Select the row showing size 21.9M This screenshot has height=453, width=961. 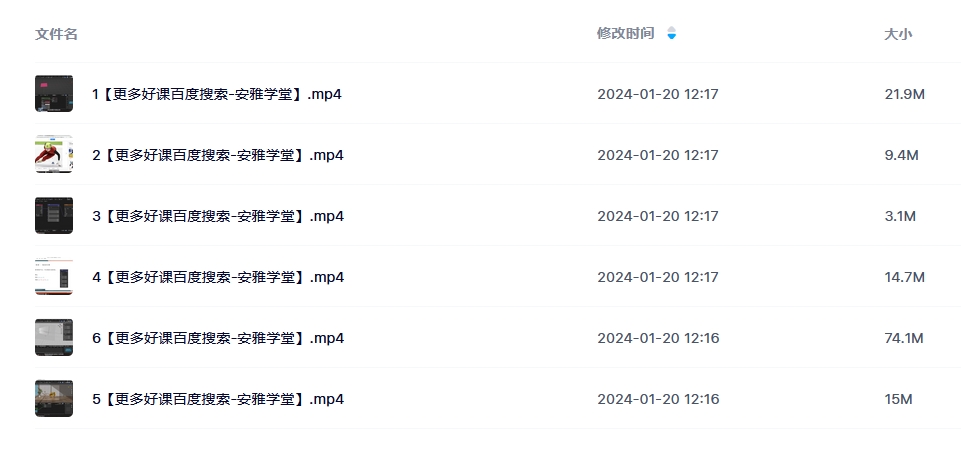(498, 93)
